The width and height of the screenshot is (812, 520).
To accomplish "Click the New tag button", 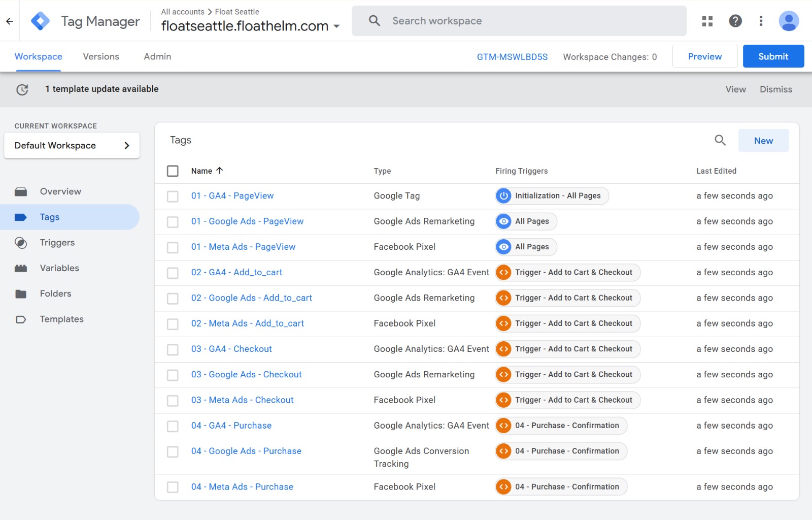I will pos(763,141).
